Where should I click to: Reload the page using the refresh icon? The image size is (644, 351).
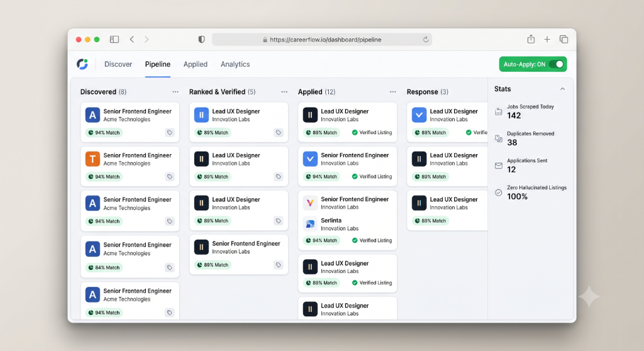click(426, 40)
